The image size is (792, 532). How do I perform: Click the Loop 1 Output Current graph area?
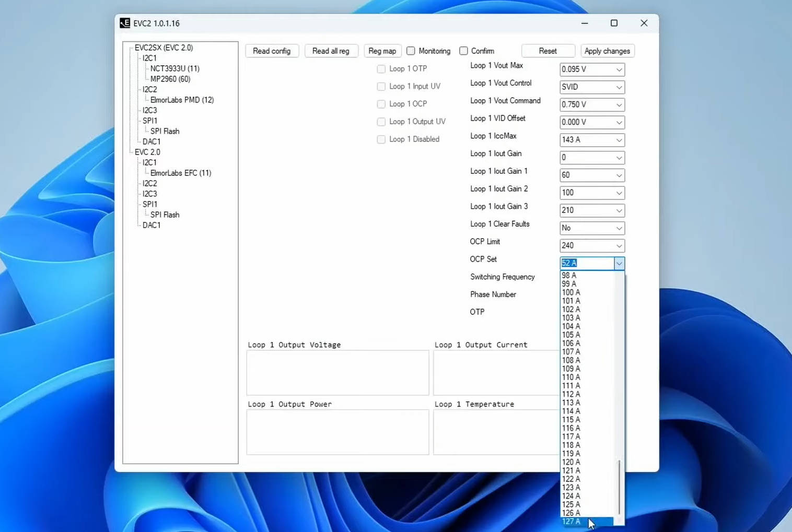pos(496,373)
